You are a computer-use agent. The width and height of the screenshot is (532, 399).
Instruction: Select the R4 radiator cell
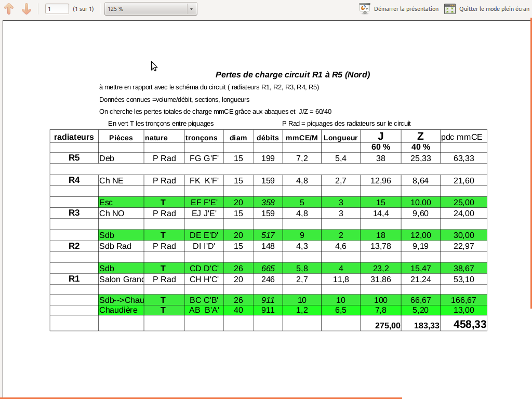74,180
